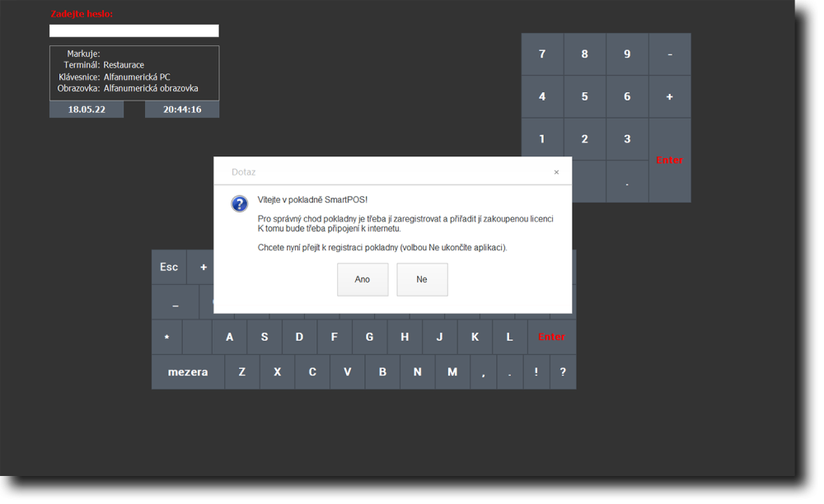Tap the letter G key

[369, 337]
